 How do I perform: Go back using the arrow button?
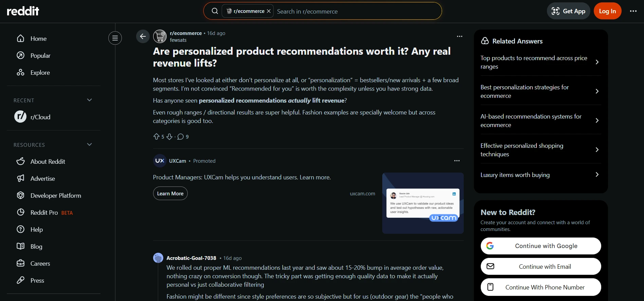pyautogui.click(x=143, y=36)
